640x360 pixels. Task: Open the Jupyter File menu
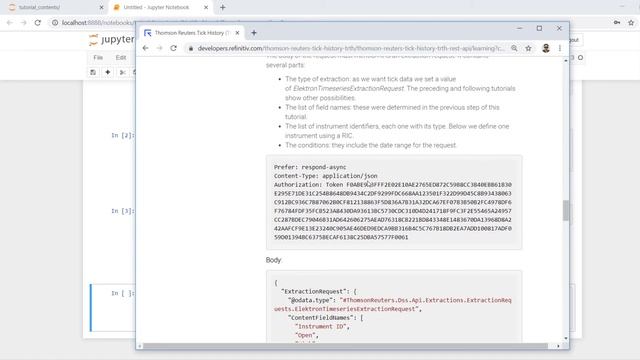(x=98, y=58)
